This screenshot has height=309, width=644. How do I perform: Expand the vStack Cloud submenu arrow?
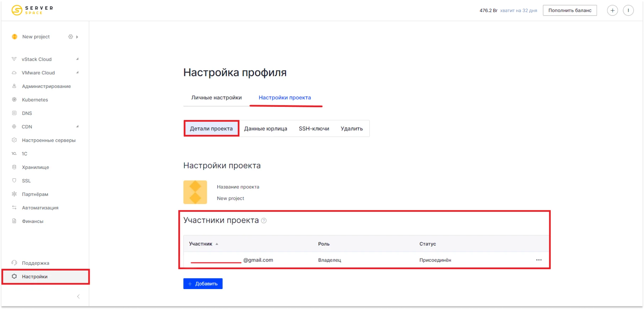tap(77, 59)
